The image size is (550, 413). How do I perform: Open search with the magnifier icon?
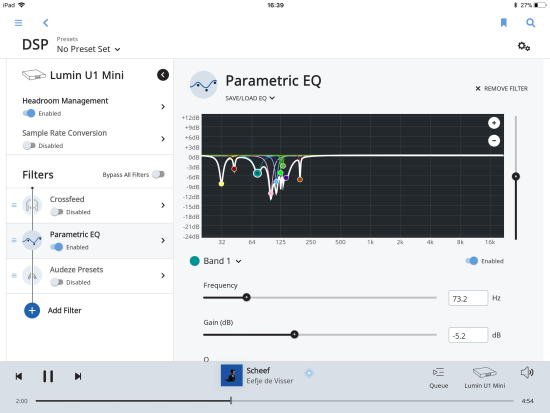pyautogui.click(x=531, y=23)
